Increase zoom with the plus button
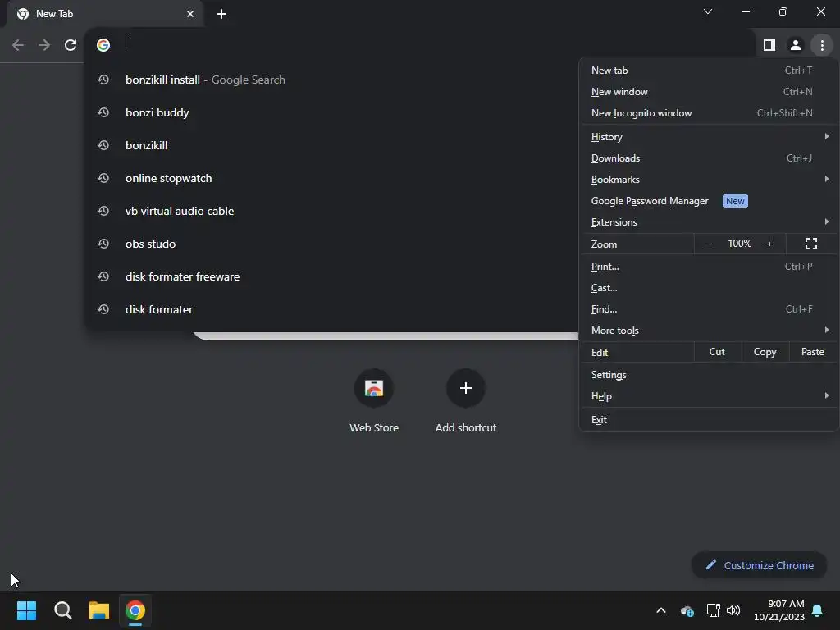 [x=769, y=244]
